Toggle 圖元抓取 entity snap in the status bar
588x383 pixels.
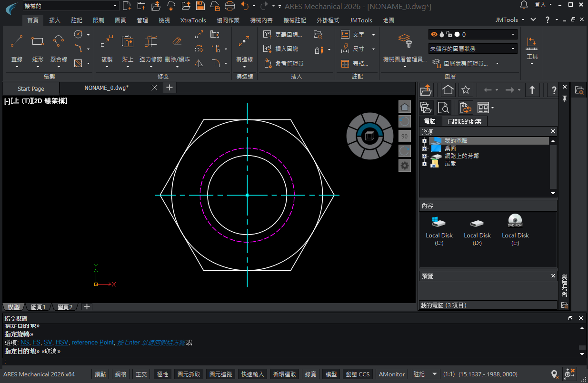pos(189,374)
